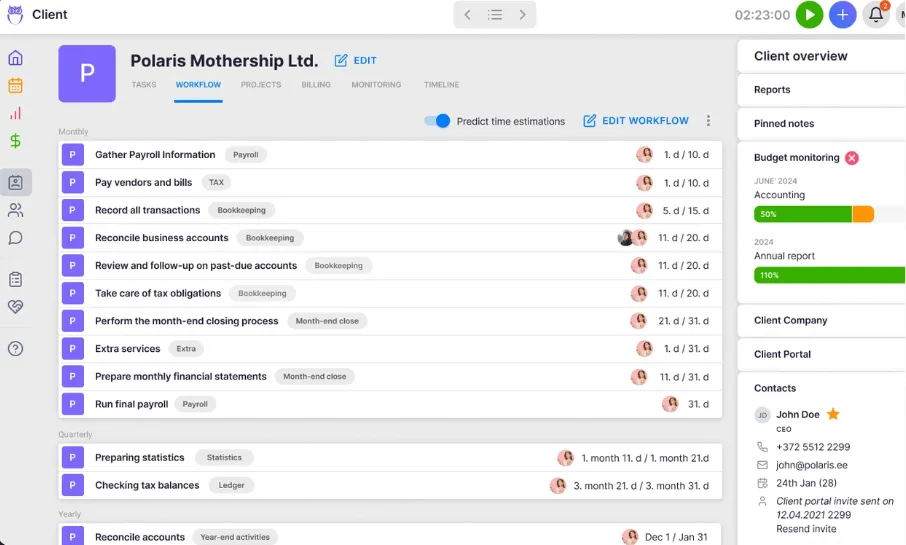This screenshot has height=545, width=906.
Task: Switch to the Timeline tab
Action: 441,84
